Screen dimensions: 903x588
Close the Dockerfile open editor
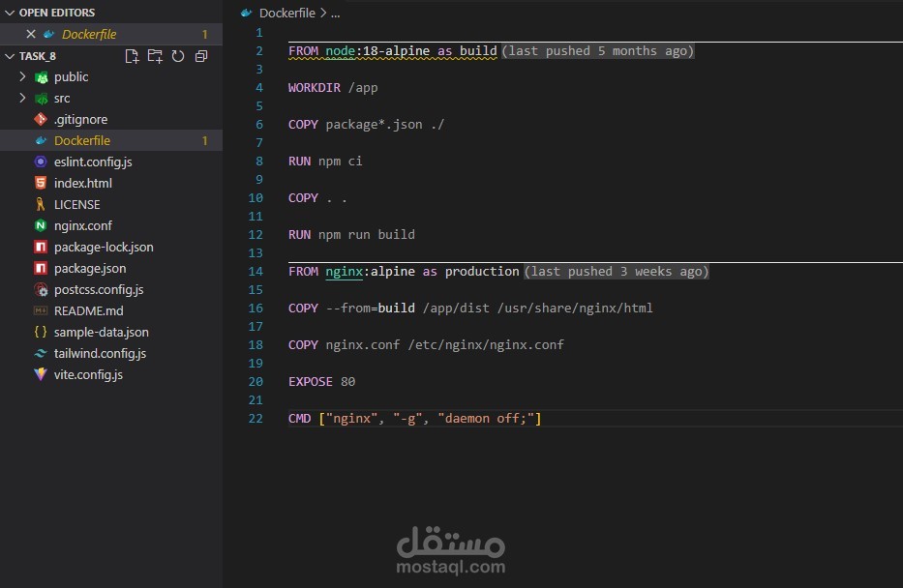click(x=30, y=34)
